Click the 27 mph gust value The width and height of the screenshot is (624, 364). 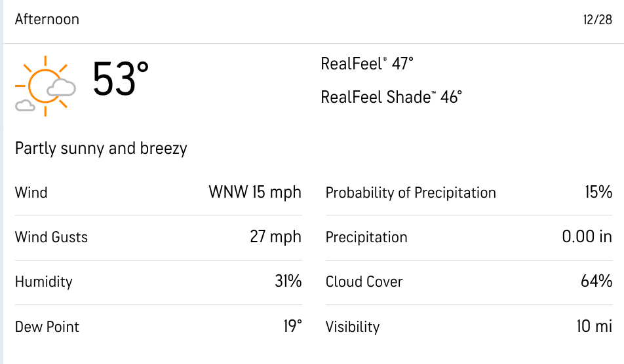pos(275,237)
